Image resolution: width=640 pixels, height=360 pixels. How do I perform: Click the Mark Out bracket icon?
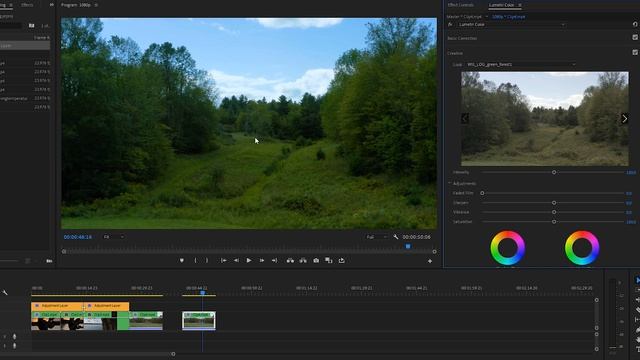[207, 260]
